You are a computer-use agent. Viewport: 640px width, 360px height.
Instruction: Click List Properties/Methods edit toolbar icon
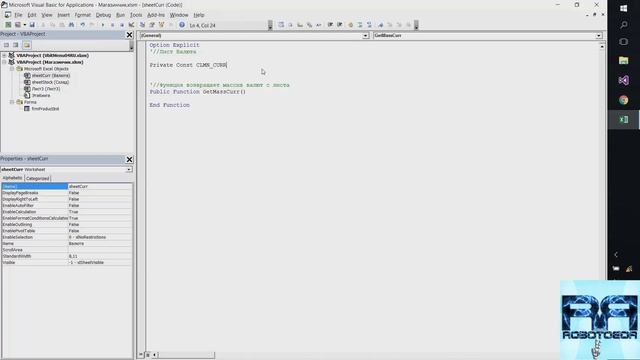[281, 25]
